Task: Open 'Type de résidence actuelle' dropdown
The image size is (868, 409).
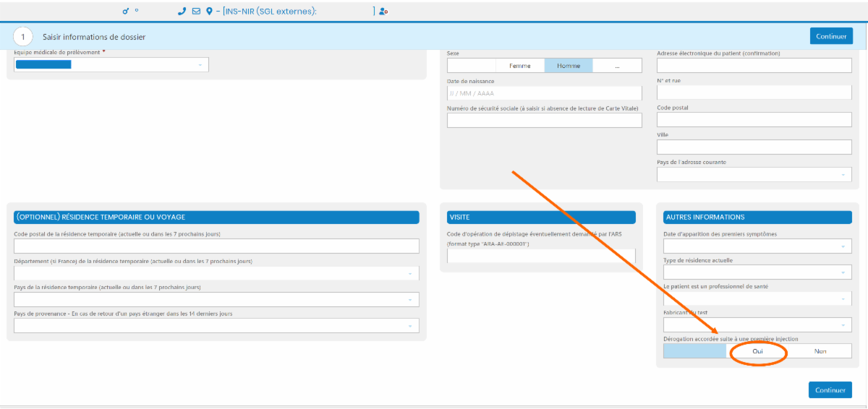Action: click(x=757, y=272)
